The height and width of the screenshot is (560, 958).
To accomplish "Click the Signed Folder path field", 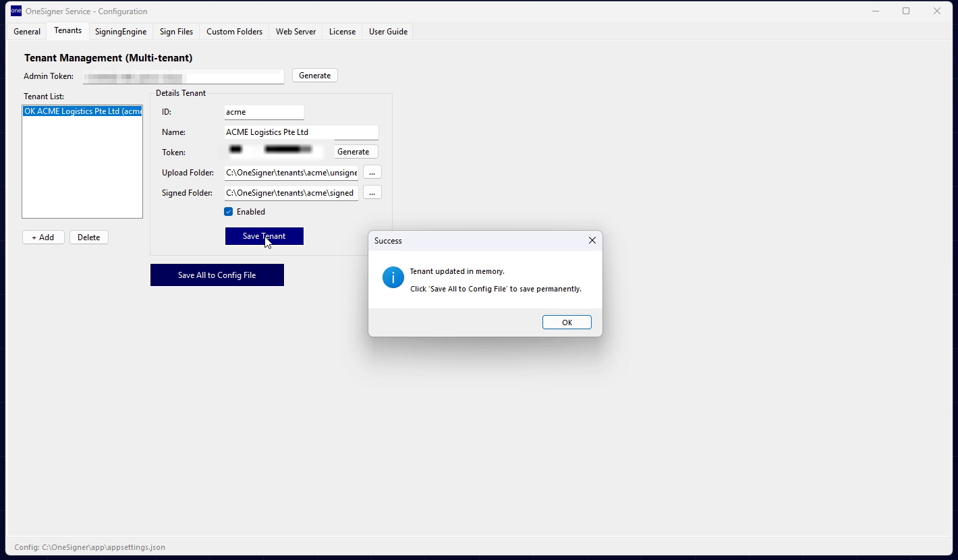I will 291,193.
